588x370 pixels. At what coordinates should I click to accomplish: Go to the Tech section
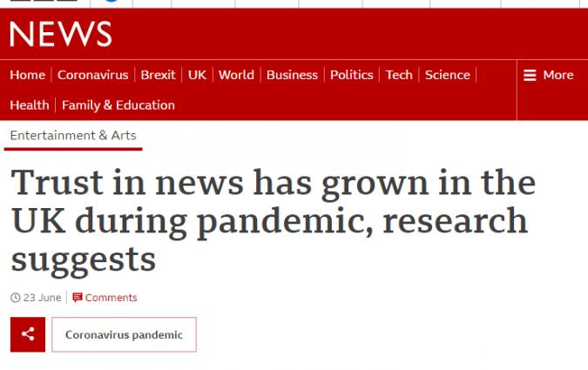tap(399, 75)
